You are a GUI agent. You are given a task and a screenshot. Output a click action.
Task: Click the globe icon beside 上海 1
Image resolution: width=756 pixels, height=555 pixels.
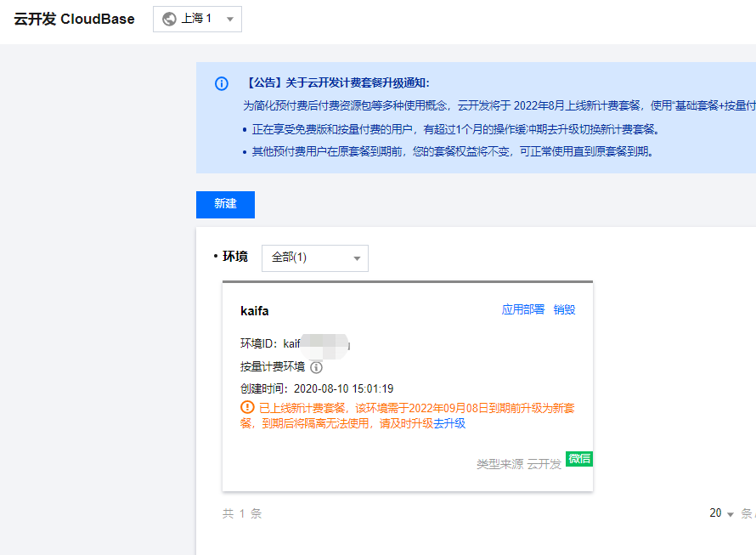coord(169,20)
